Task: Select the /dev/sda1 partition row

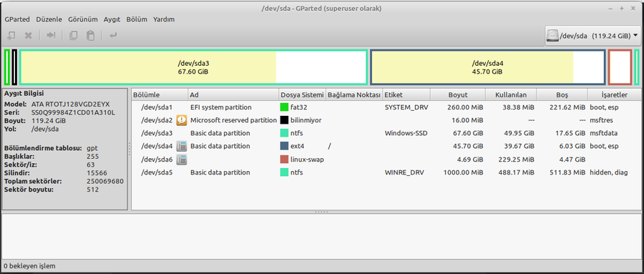Action: pyautogui.click(x=386, y=107)
